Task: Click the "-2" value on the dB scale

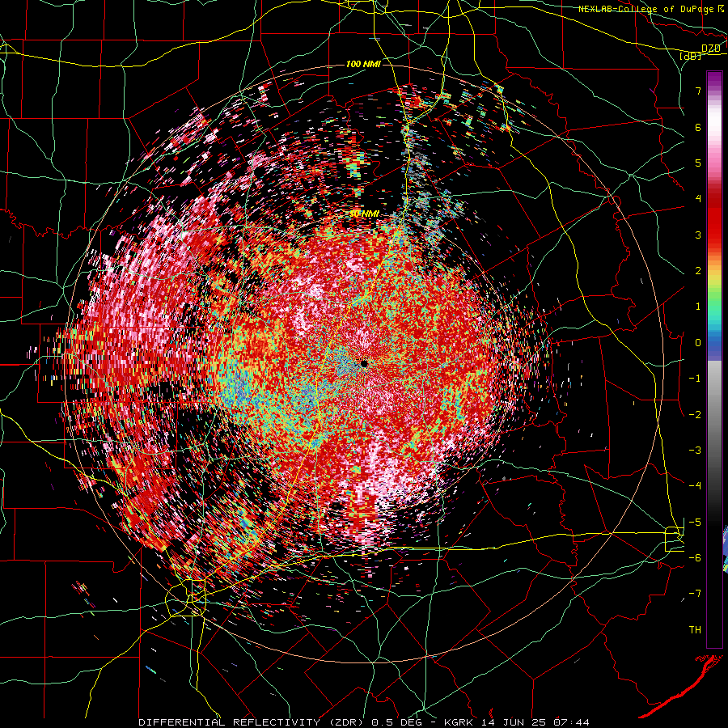Action: 695,414
